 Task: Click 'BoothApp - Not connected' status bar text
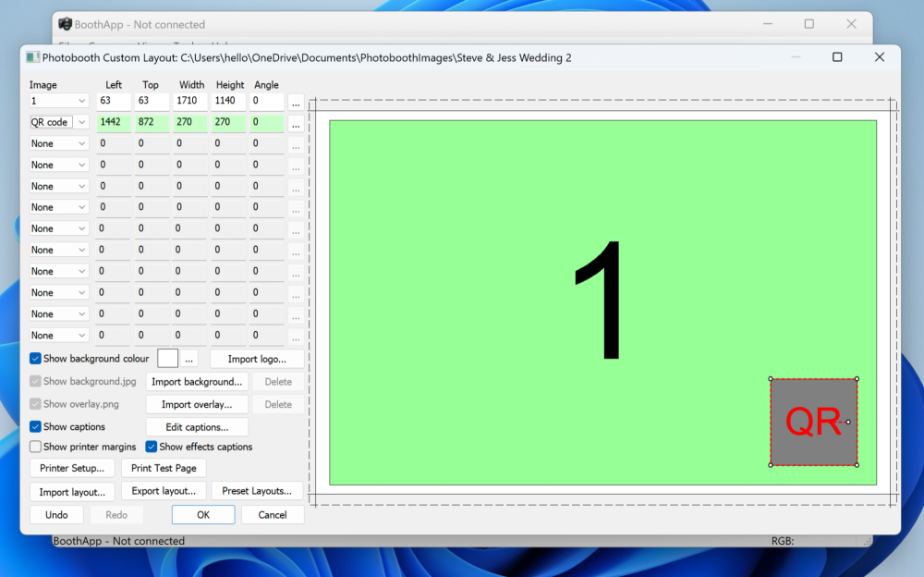[119, 541]
